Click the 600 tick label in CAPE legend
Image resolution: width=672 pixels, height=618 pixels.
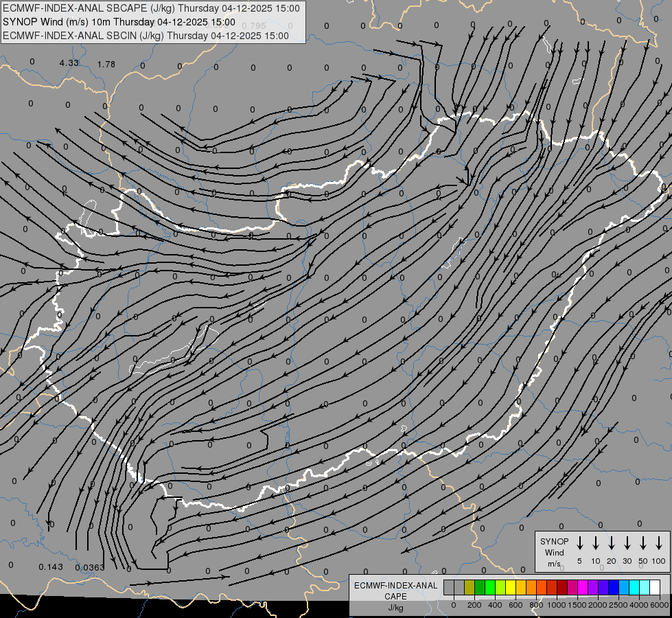tap(515, 605)
